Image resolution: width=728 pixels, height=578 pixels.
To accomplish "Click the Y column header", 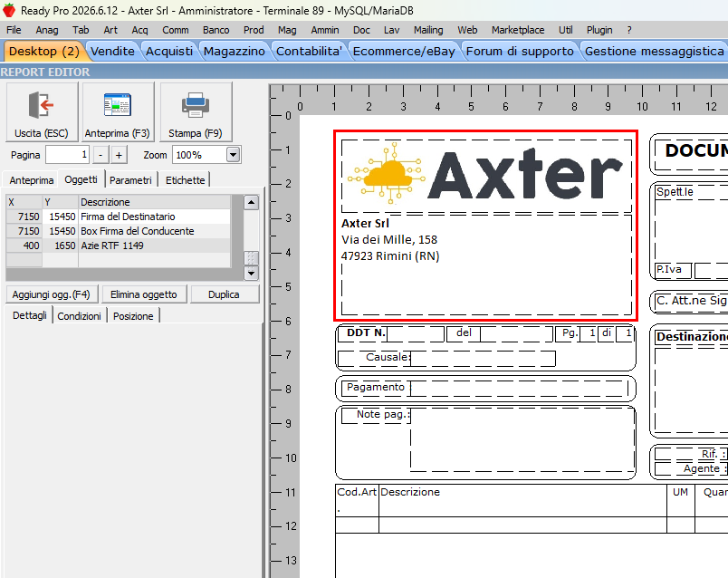I will pos(61,202).
